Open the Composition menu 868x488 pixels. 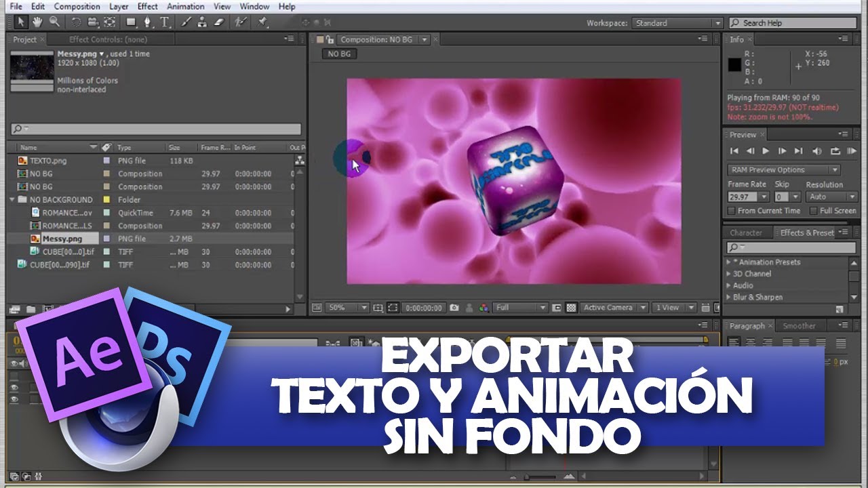77,6
